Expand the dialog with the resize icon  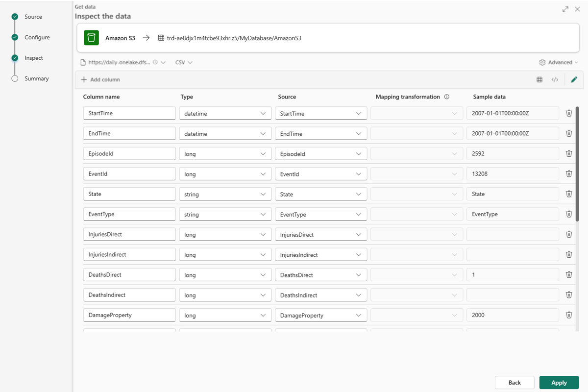click(565, 9)
